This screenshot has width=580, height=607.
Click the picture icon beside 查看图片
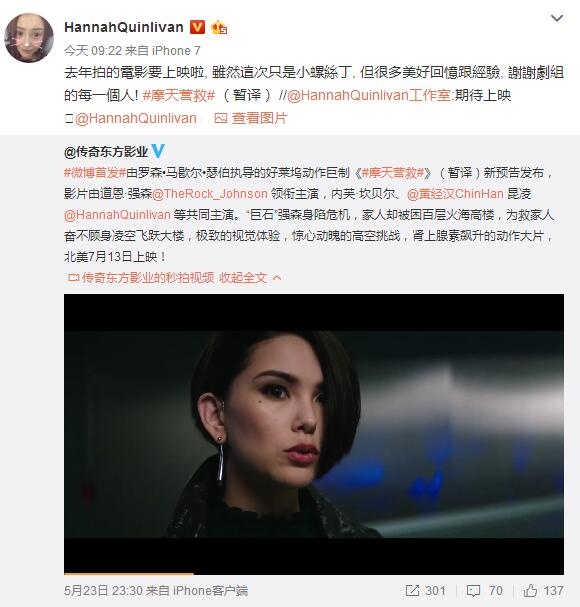221,118
